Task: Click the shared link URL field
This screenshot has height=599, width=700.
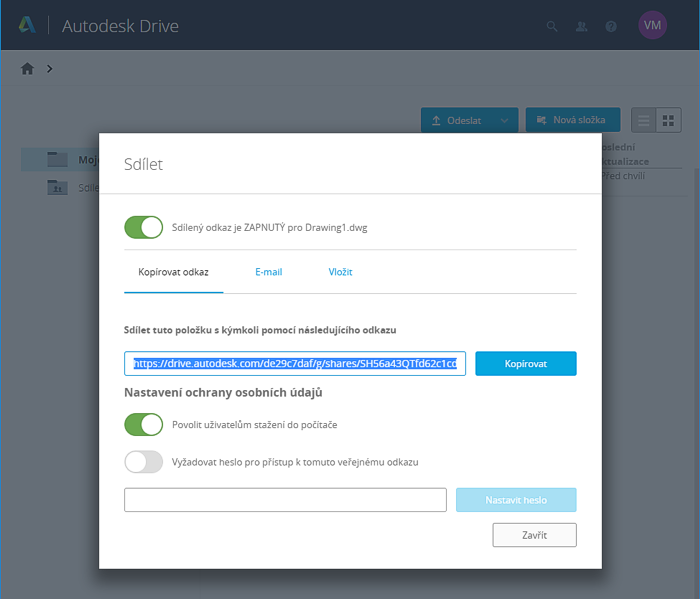Action: 295,363
